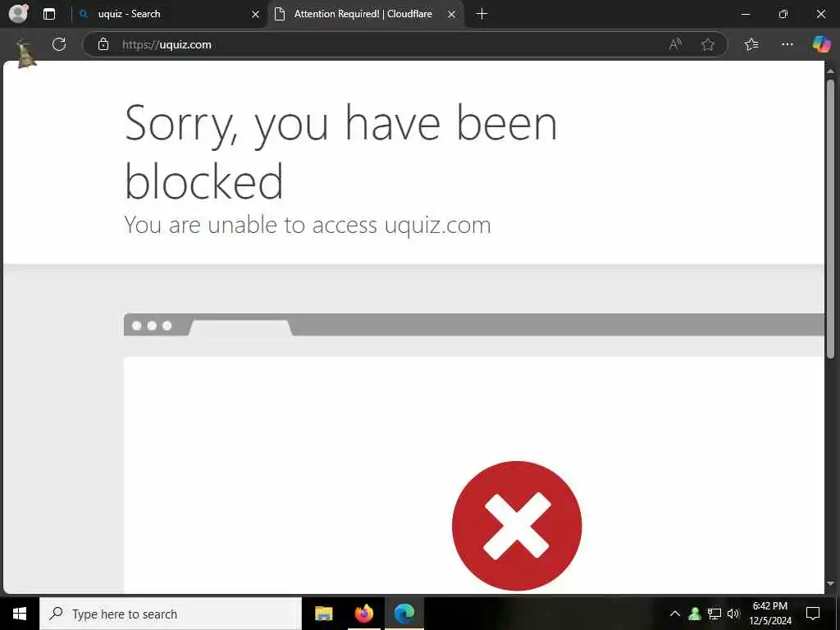The image size is (840, 630).
Task: Open Settings and more ellipsis menu
Action: [x=787, y=44]
